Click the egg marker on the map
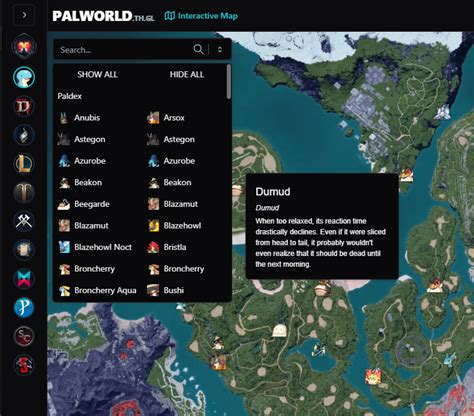 (x=279, y=331)
